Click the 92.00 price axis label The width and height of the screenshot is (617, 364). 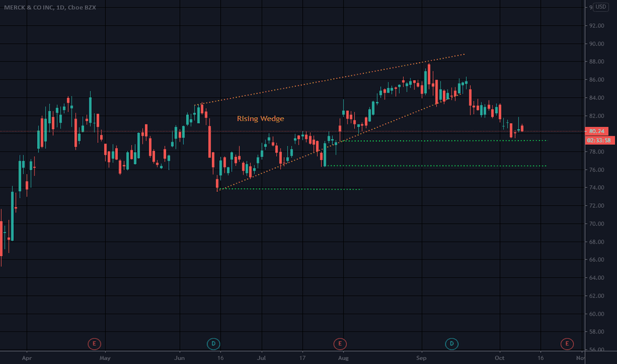[x=596, y=26]
